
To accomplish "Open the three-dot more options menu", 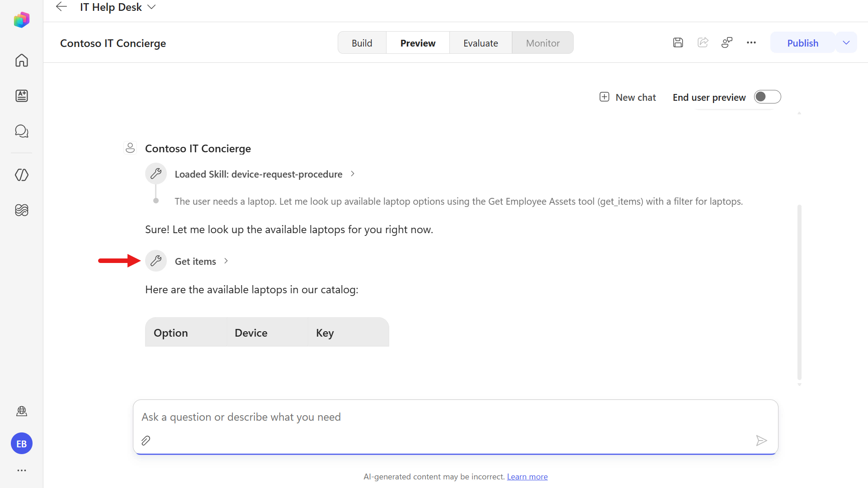I will [751, 42].
